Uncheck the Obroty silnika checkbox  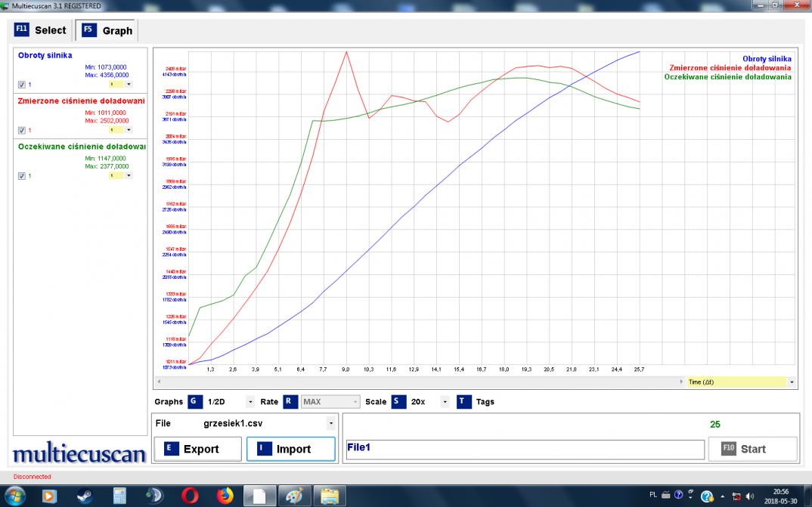[x=22, y=85]
